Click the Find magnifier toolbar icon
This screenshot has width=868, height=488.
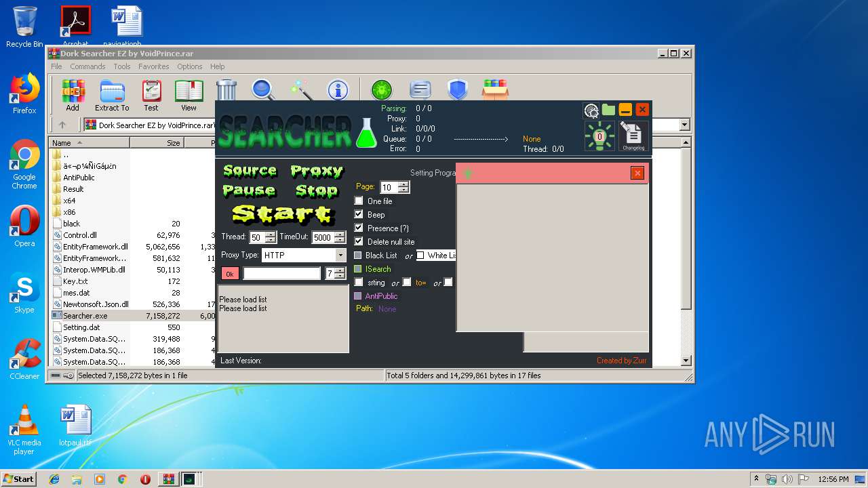(x=262, y=89)
